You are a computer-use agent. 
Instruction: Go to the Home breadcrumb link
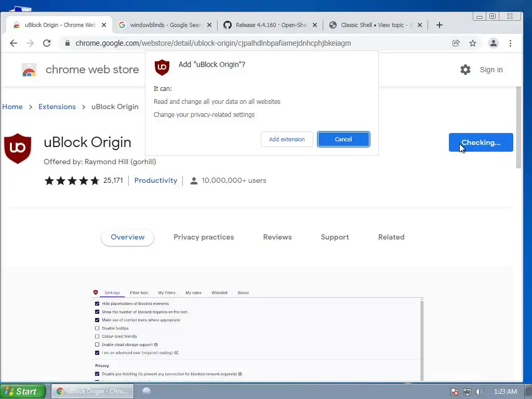[12, 107]
